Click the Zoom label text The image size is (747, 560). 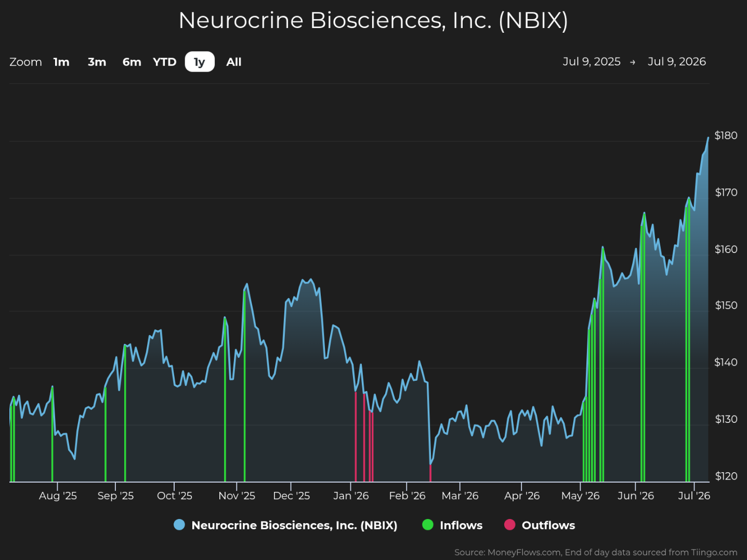click(25, 62)
